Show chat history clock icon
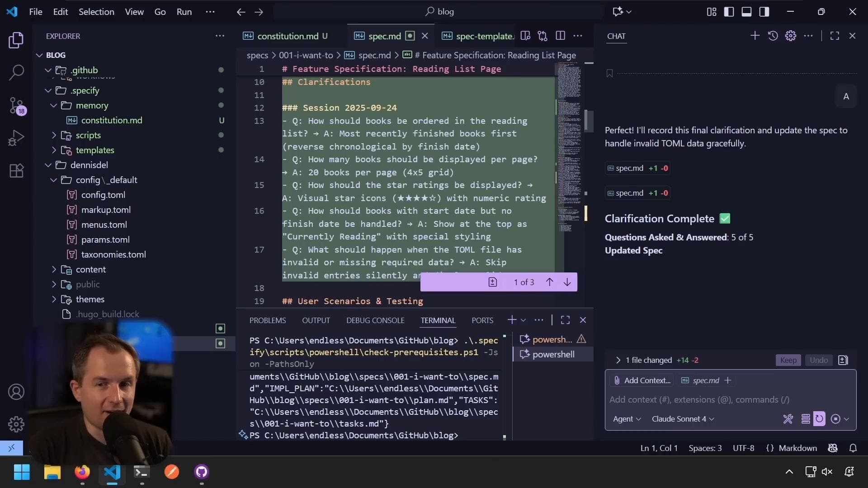Screen dimensions: 868x488 [773, 36]
